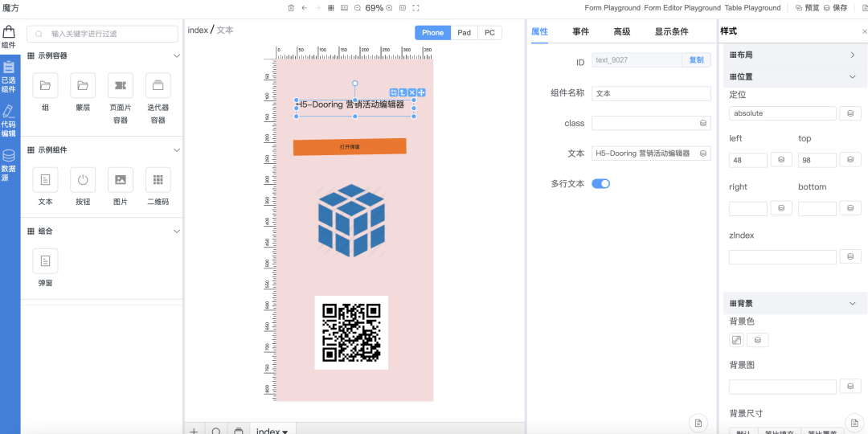Viewport: 868px width, 434px height.
Task: Click the component filter search input
Action: [102, 34]
